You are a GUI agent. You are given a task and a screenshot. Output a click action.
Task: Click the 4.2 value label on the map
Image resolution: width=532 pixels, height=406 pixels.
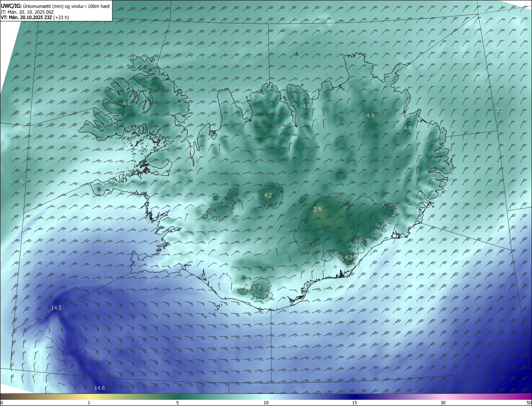point(268,195)
